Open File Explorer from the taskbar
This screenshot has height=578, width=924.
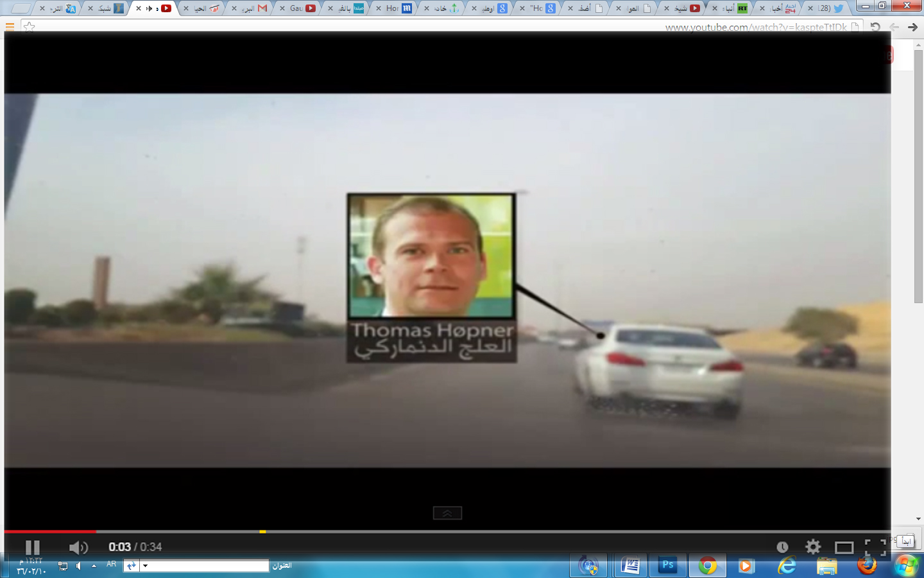[827, 566]
